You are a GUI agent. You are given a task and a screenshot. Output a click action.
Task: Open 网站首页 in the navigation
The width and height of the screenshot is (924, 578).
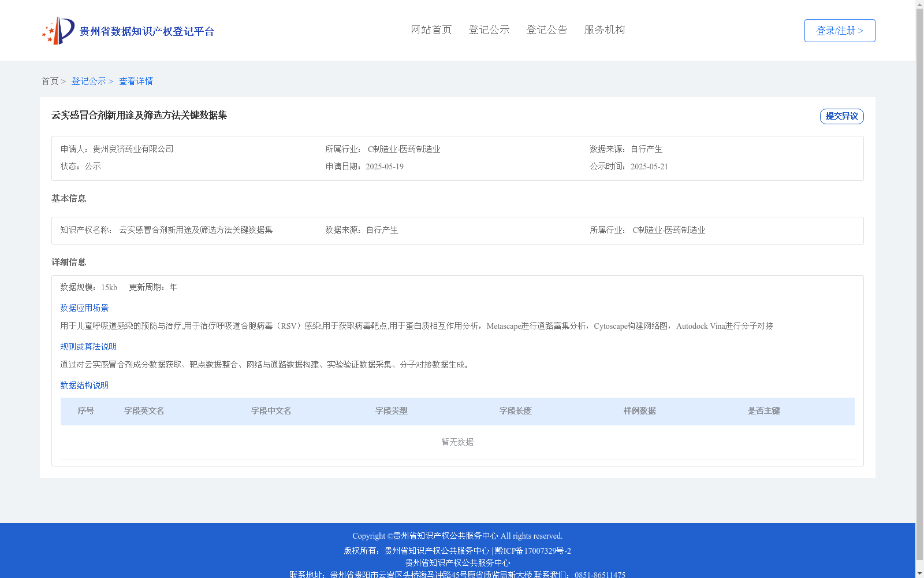pos(431,29)
